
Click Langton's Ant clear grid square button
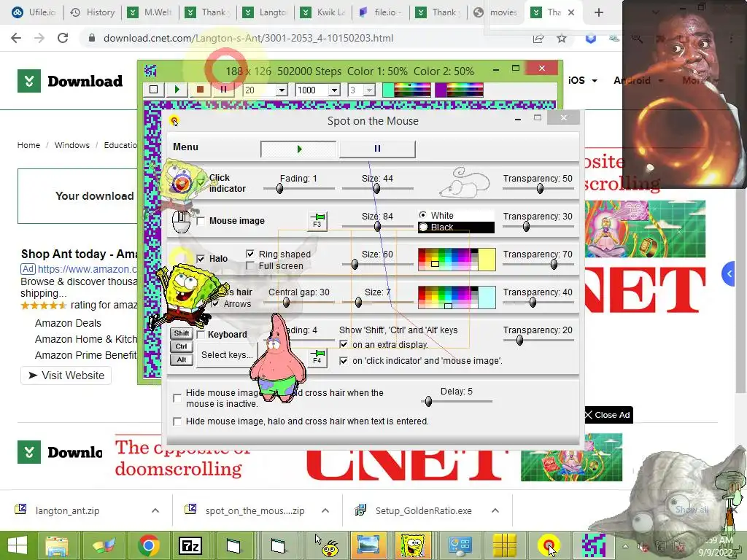click(x=153, y=90)
